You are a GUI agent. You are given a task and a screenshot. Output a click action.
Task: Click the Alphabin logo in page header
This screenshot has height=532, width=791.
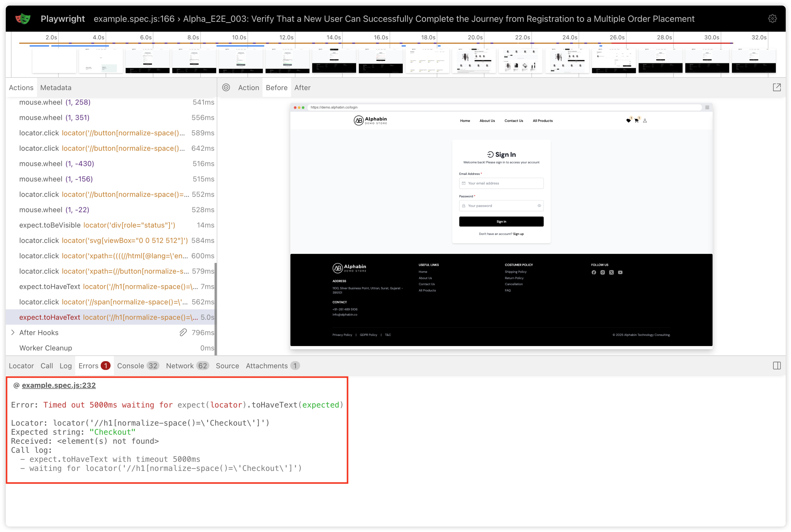click(370, 120)
